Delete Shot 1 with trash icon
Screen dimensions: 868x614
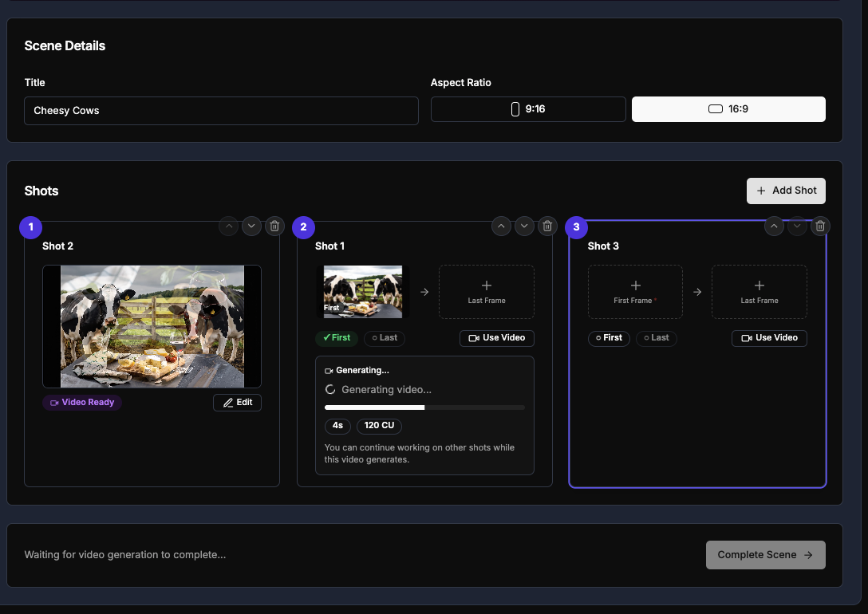coord(547,226)
